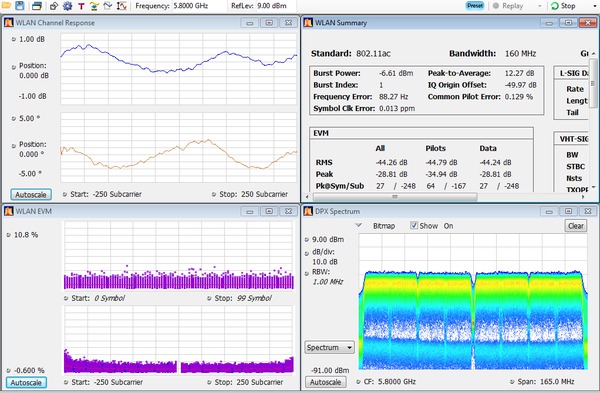Click the Peak-to-Average value 12.27 dB

[x=520, y=73]
